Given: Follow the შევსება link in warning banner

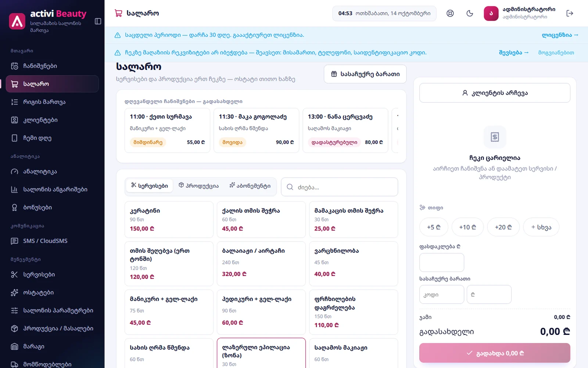Looking at the screenshot, I should [x=513, y=53].
